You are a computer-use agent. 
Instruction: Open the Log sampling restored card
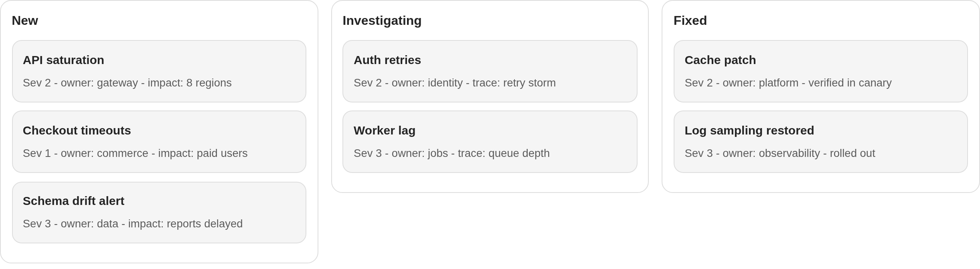point(821,142)
